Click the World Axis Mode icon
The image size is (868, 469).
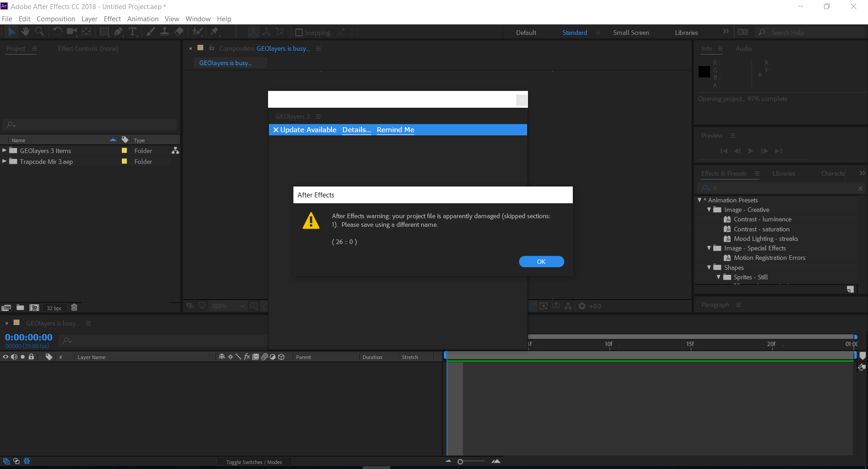pos(267,32)
